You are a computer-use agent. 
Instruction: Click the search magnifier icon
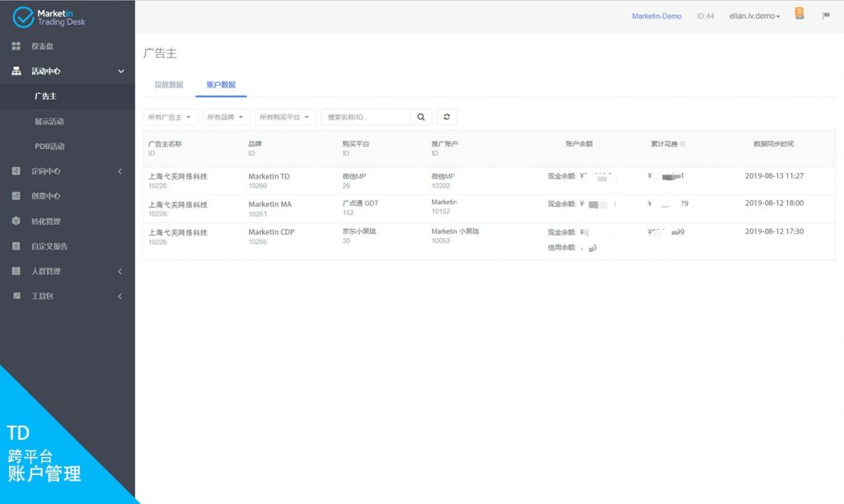420,117
